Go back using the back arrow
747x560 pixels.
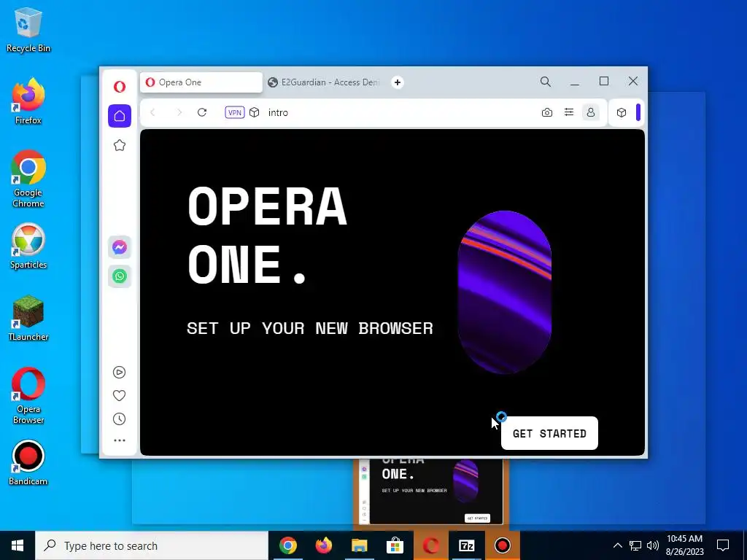[152, 112]
